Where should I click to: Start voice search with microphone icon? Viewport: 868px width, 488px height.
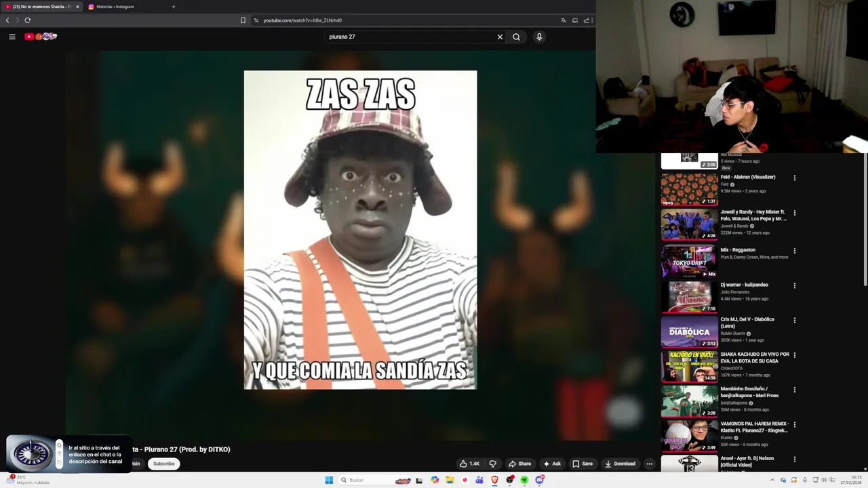point(539,37)
